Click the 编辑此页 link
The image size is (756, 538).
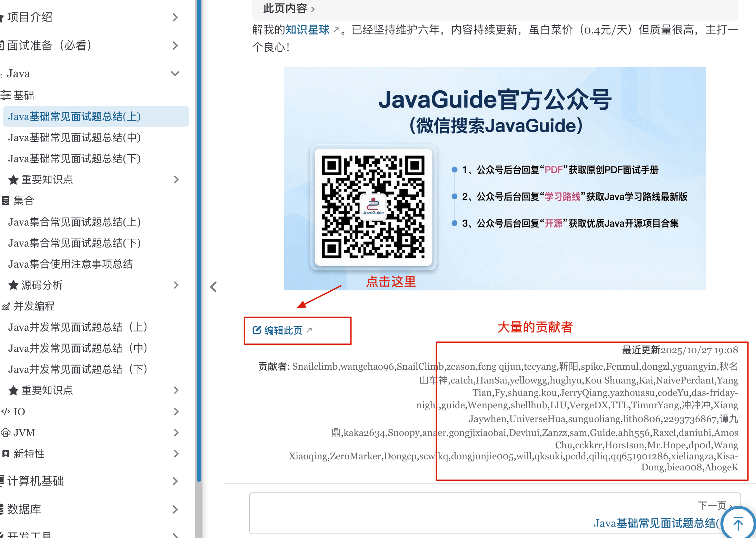click(x=283, y=330)
